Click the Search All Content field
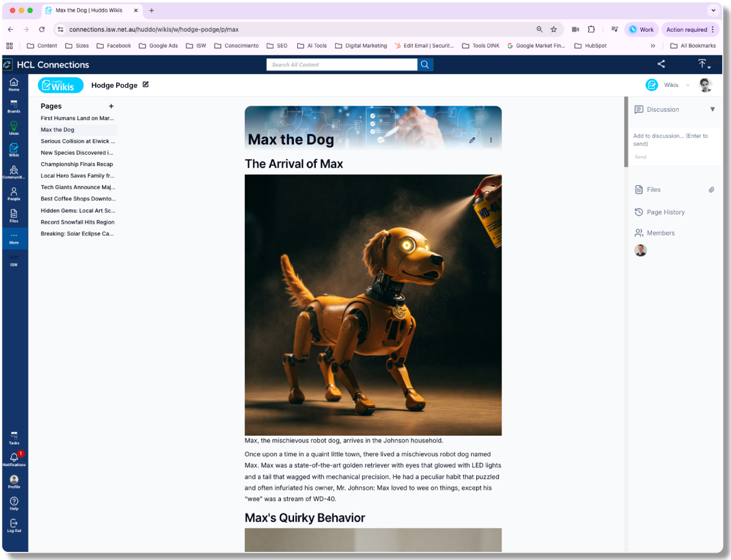Screen dimensions: 731x560 (x=342, y=64)
